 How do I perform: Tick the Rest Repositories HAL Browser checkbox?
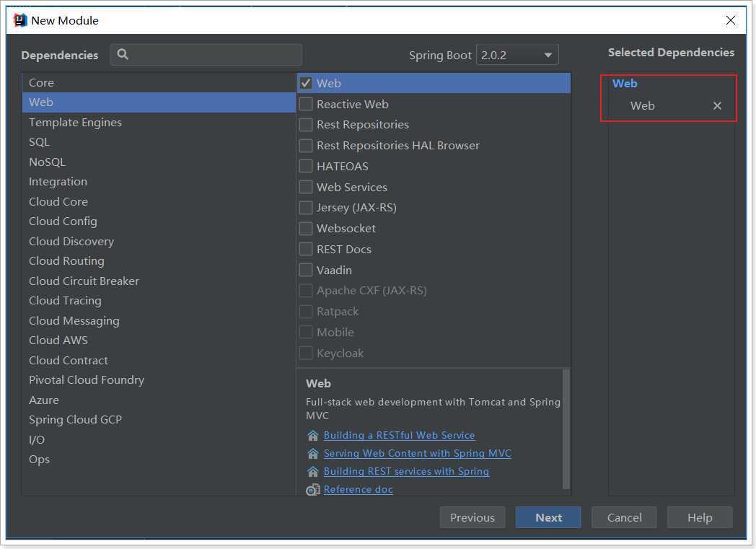pos(306,146)
